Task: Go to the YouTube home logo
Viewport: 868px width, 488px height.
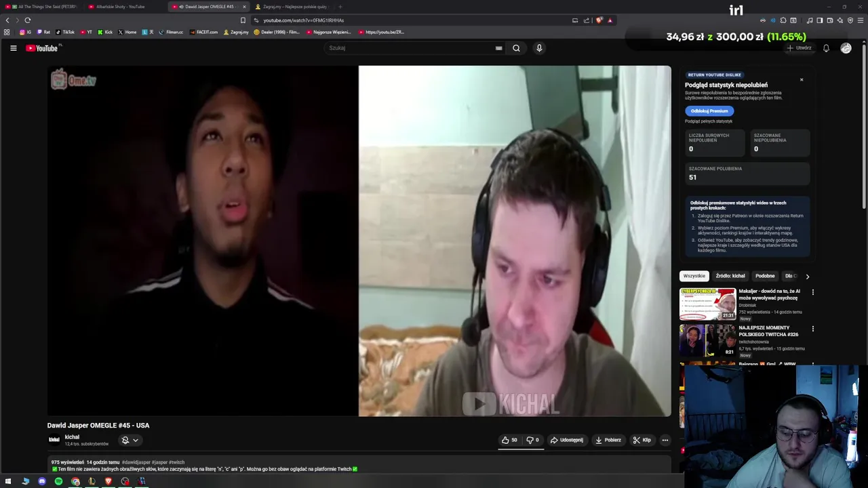Action: pyautogui.click(x=42, y=48)
